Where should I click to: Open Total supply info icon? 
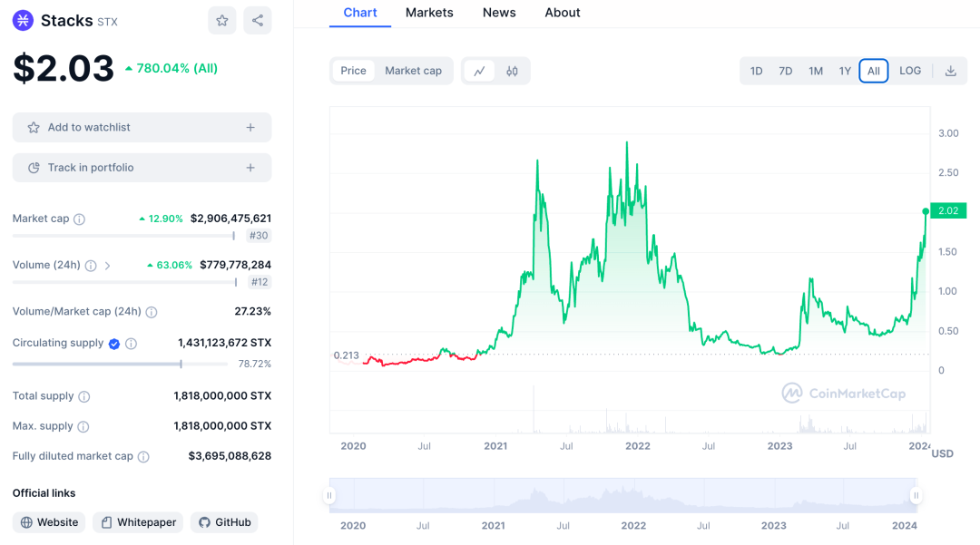[84, 396]
